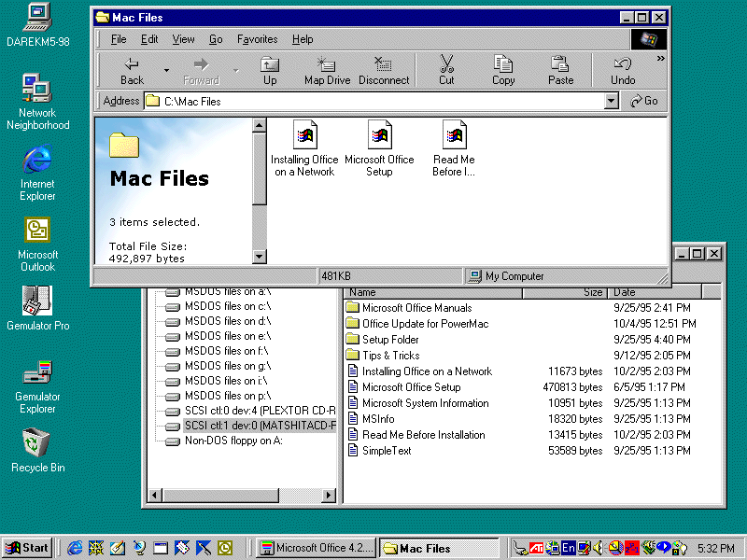Open the Favorites menu
The height and width of the screenshot is (560, 747).
pyautogui.click(x=258, y=39)
